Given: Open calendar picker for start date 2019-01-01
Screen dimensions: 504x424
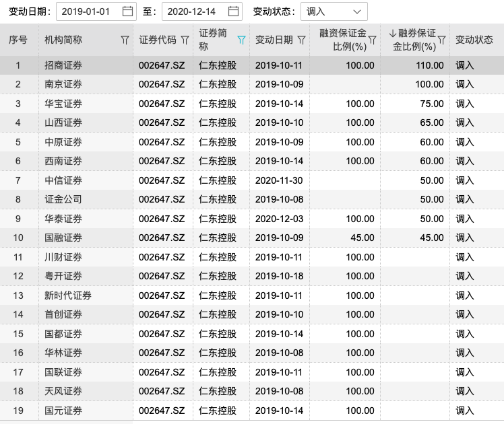Looking at the screenshot, I should click(127, 11).
